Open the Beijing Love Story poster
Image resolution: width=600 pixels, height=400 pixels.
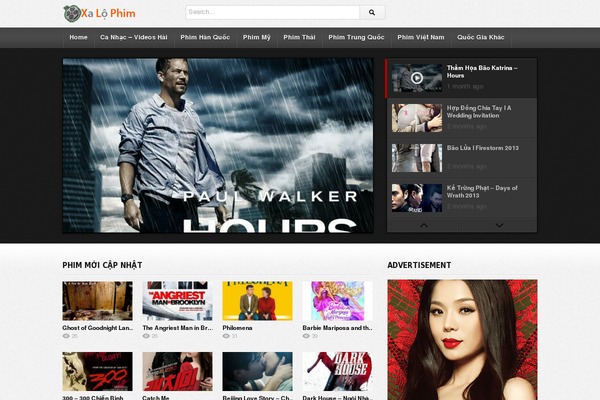click(258, 372)
